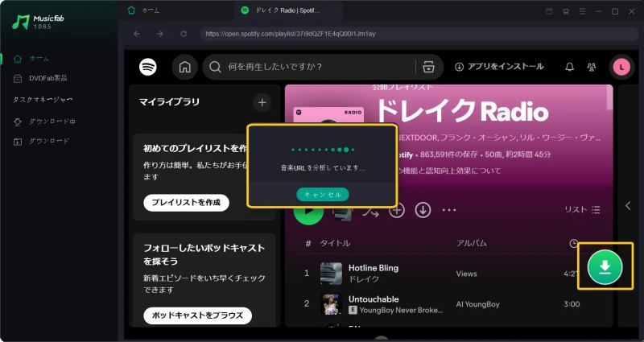
Task: Click the Hotline Bling album thumbnail
Action: [331, 274]
